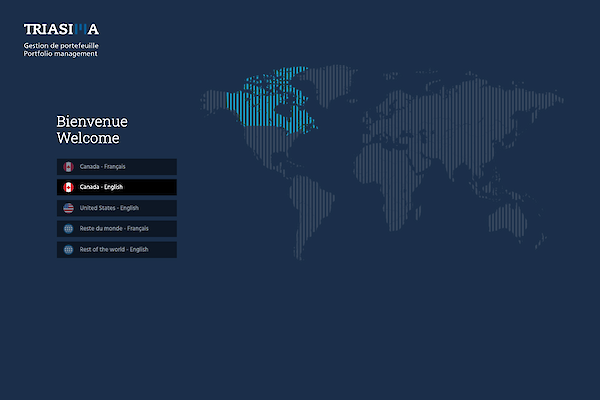
Task: Click the globe icon beside Rest of the world
Action: (x=69, y=249)
